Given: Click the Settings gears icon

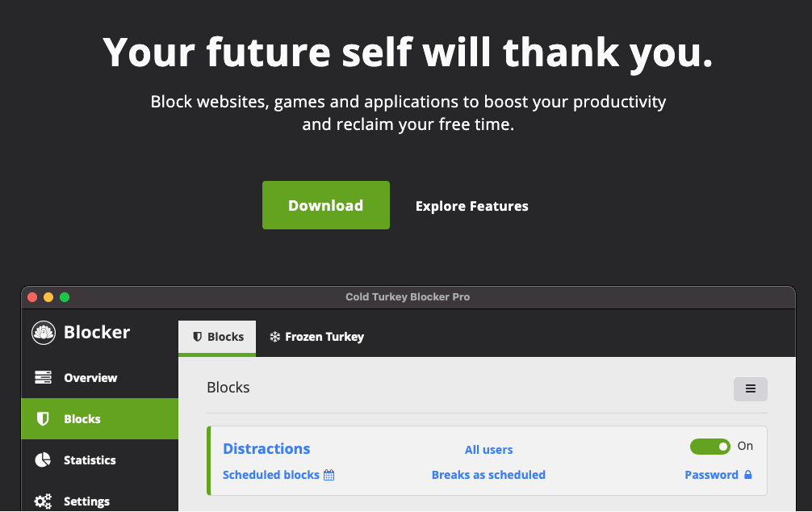Looking at the screenshot, I should [x=43, y=502].
